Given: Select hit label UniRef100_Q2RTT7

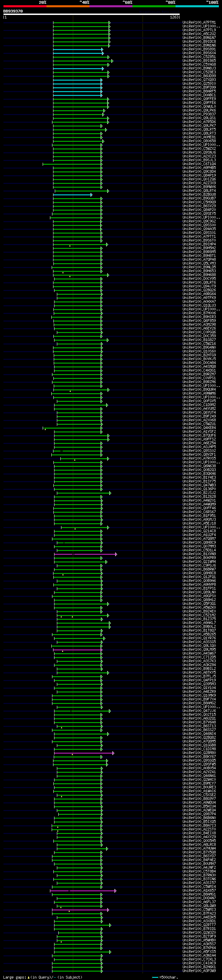Looking at the screenshot, I should (199, 925).
